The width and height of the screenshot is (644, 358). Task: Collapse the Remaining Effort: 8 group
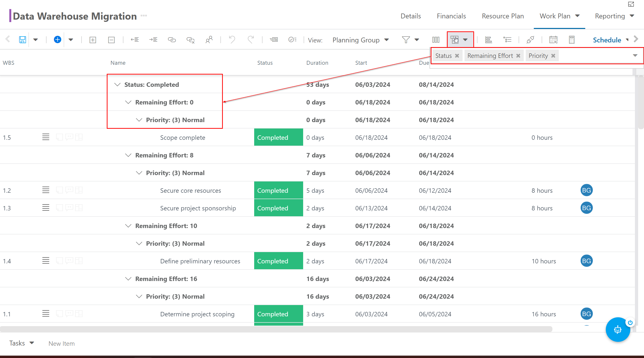(x=128, y=155)
